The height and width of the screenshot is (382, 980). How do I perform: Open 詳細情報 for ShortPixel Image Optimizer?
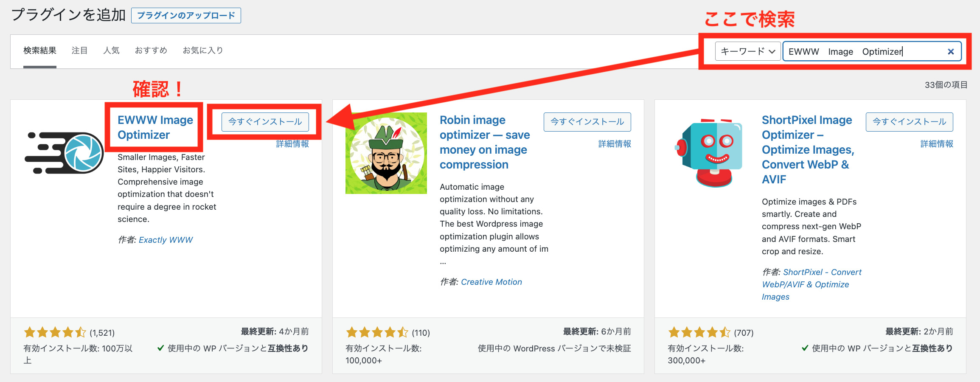(x=937, y=144)
